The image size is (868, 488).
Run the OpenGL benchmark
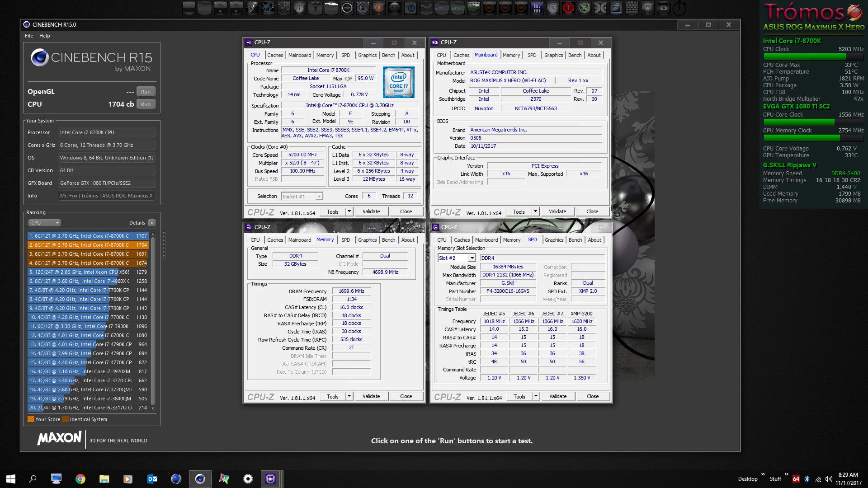pyautogui.click(x=146, y=91)
